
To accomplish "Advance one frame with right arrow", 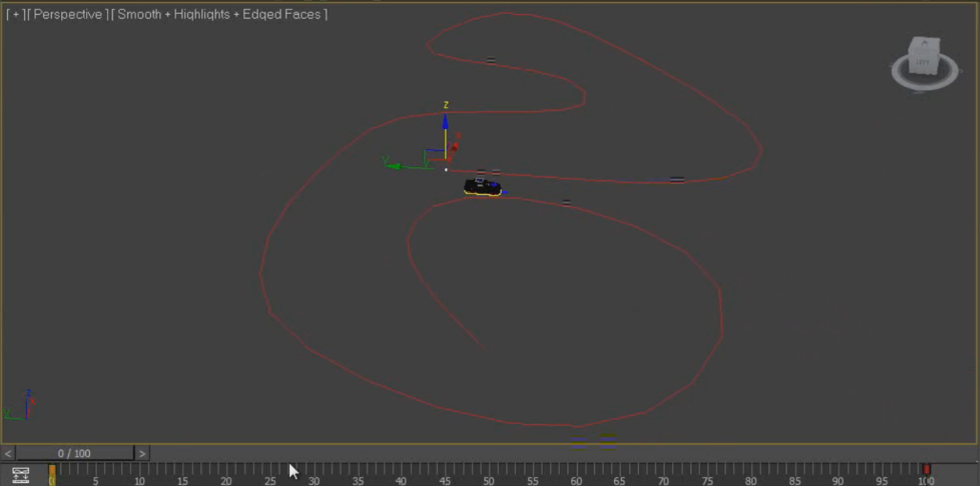I will pyautogui.click(x=142, y=453).
